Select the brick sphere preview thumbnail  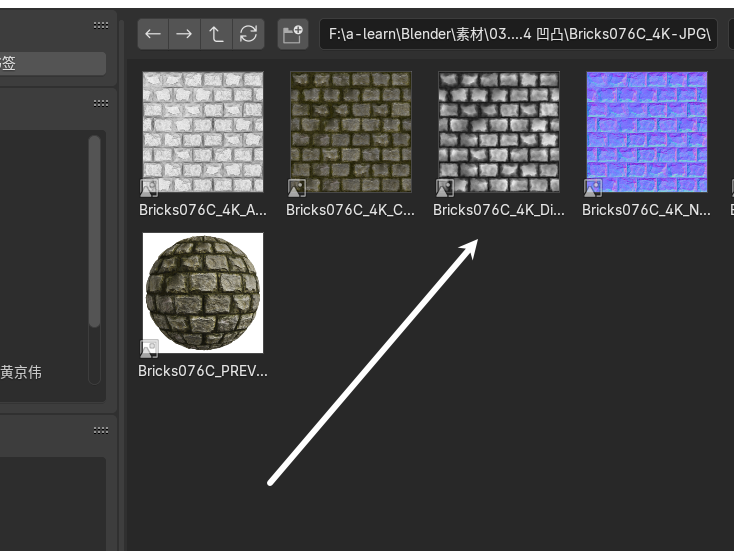(203, 292)
